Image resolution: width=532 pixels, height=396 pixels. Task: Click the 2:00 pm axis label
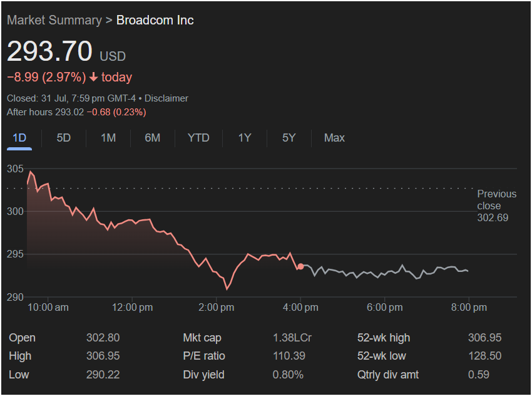(x=216, y=308)
